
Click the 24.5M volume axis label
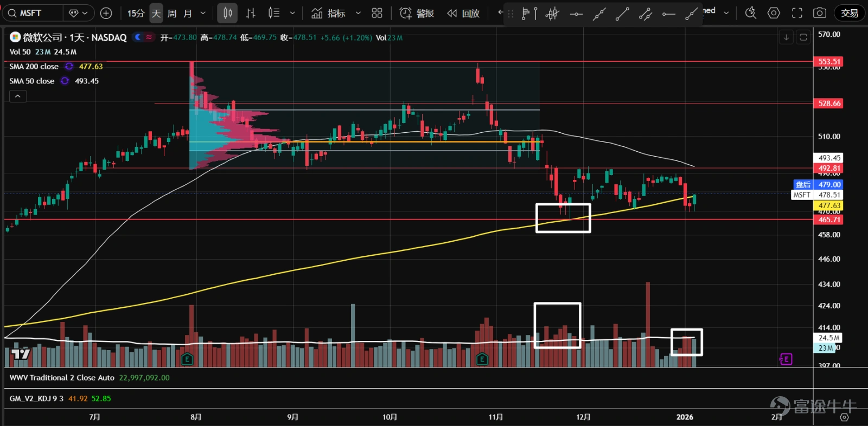click(x=829, y=337)
